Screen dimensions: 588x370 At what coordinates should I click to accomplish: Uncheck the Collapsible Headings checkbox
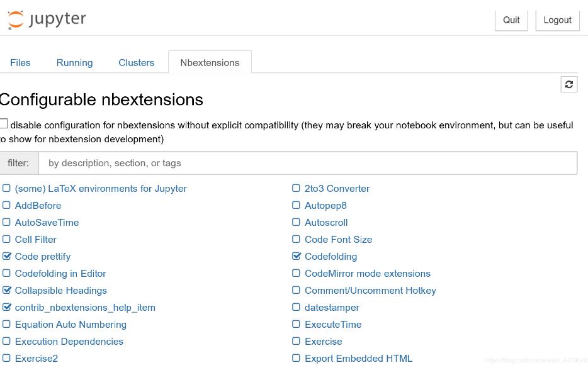click(7, 290)
